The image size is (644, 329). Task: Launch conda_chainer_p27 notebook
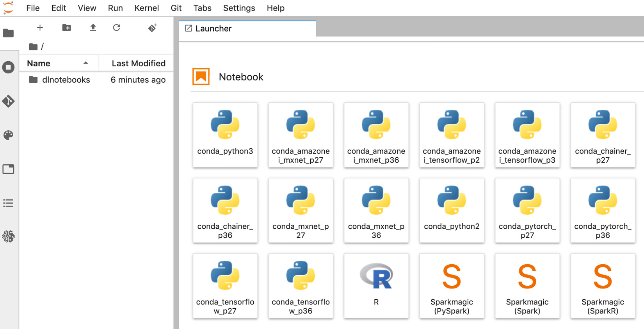(x=603, y=135)
